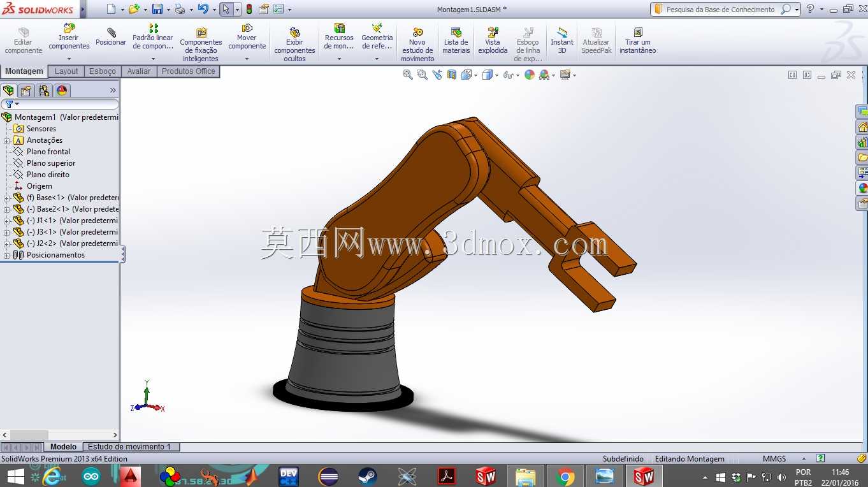This screenshot has width=868, height=487.
Task: Open the Display Style cube icon
Action: [x=488, y=75]
